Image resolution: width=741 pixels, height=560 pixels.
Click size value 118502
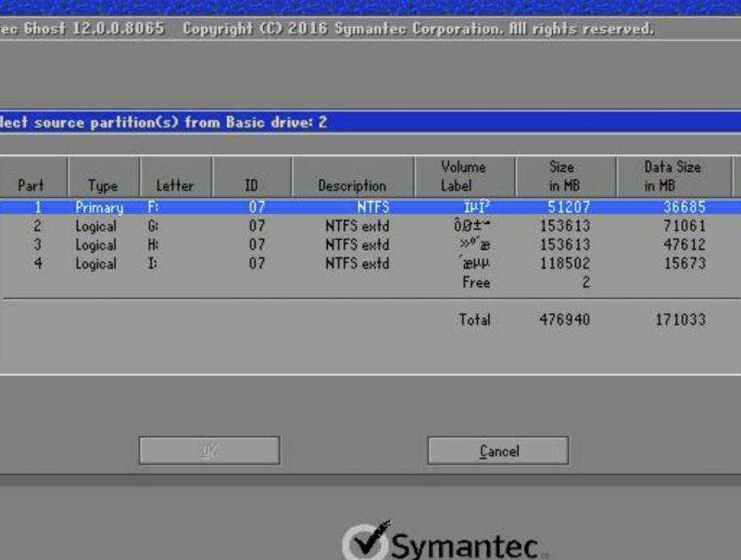(565, 264)
